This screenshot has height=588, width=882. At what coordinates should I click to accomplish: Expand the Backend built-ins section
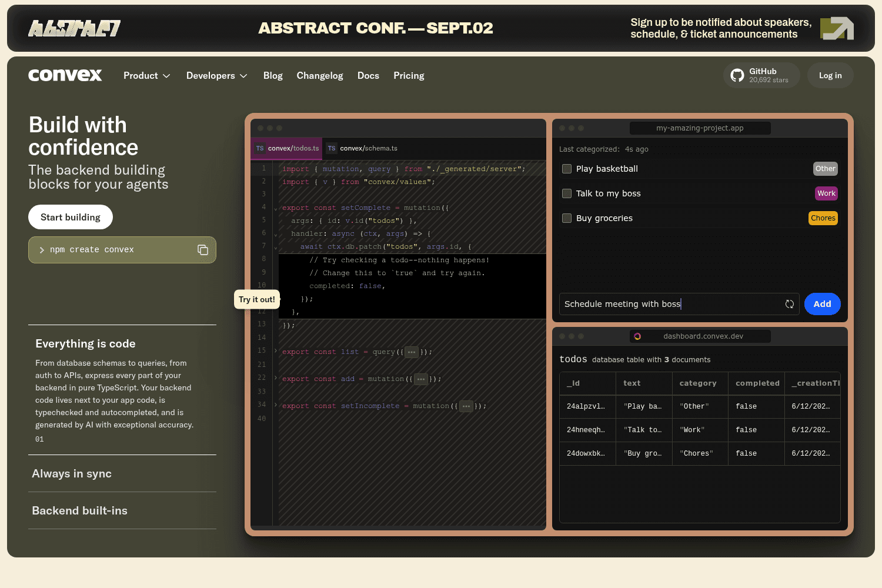click(122, 510)
